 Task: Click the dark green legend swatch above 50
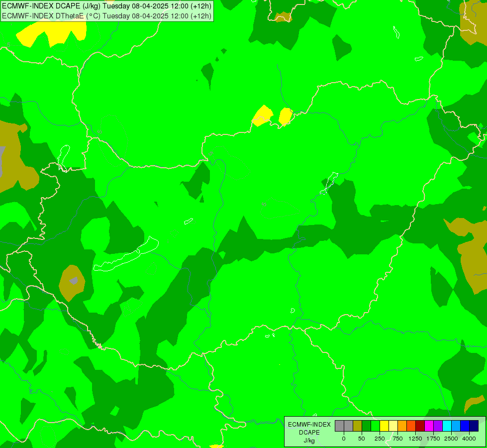click(x=366, y=426)
